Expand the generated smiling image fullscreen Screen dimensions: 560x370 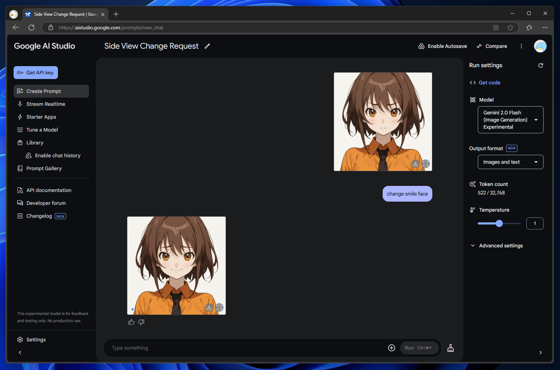(x=219, y=307)
